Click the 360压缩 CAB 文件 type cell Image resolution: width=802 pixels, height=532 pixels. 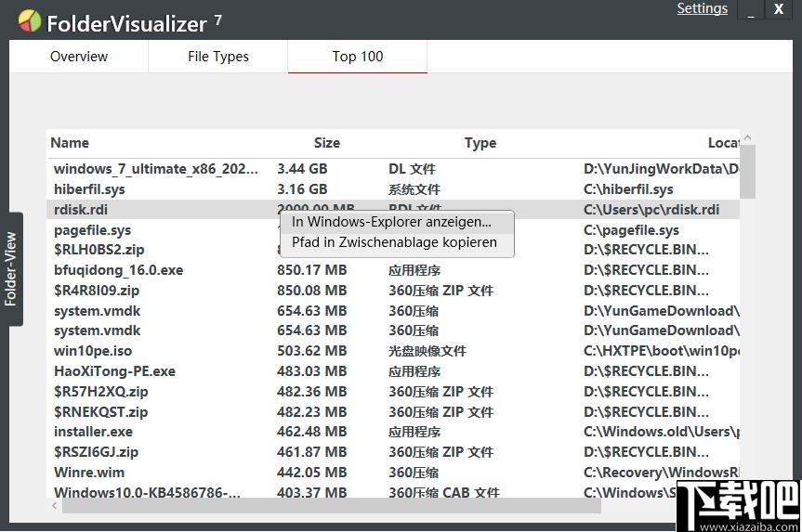click(443, 492)
